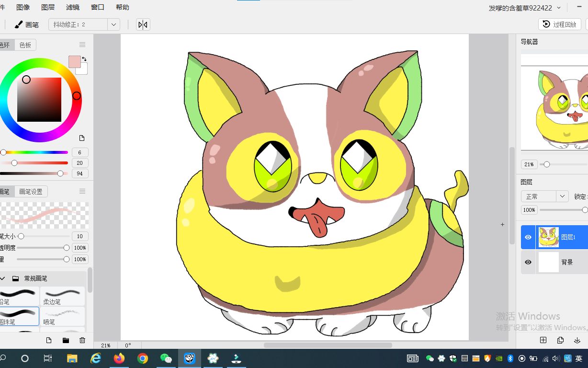The height and width of the screenshot is (368, 588).
Task: Create new brush with page icon
Action: point(48,340)
